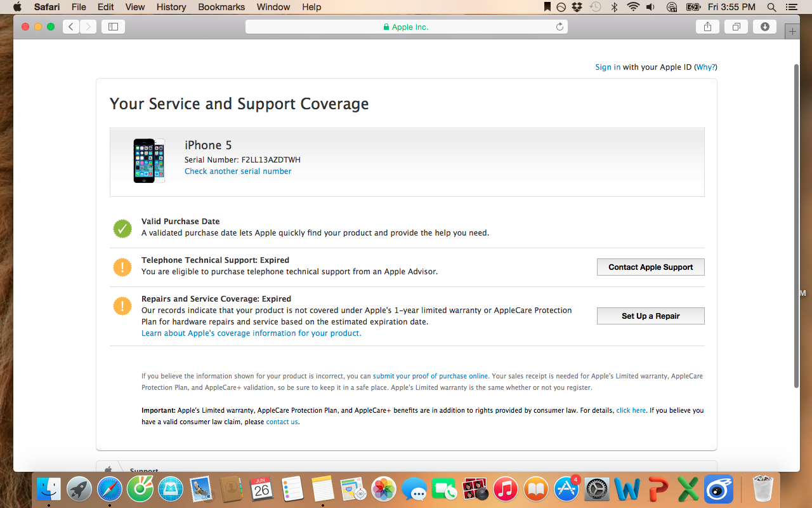Click the Telephone Technical Support warning icon

(122, 267)
